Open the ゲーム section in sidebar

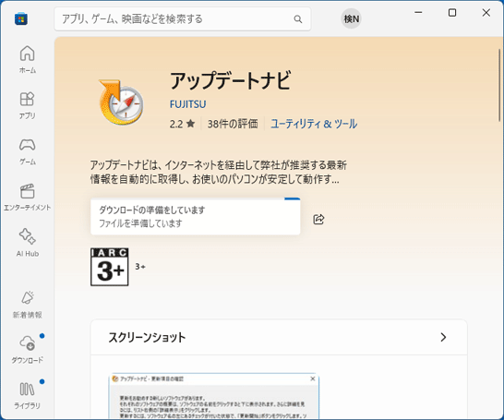(28, 151)
